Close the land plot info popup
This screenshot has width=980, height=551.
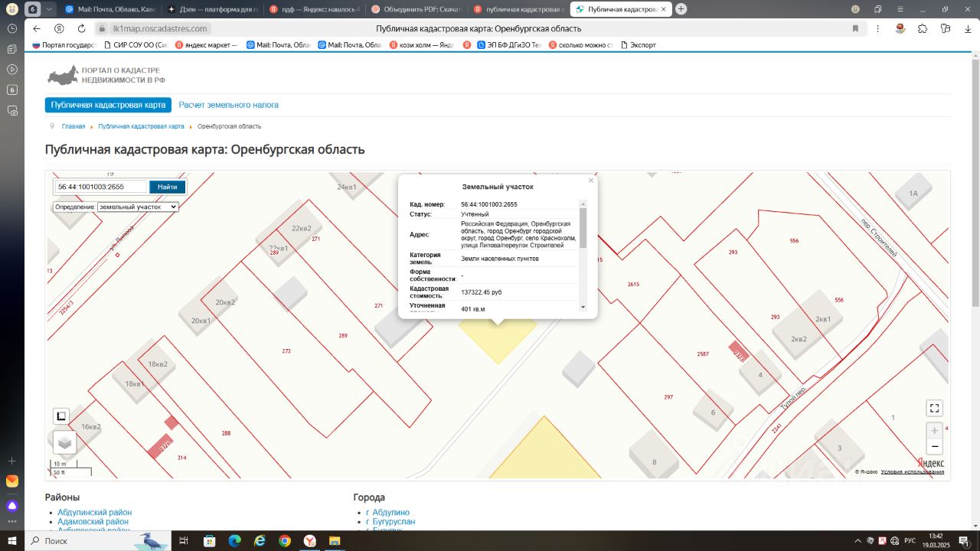coord(591,181)
